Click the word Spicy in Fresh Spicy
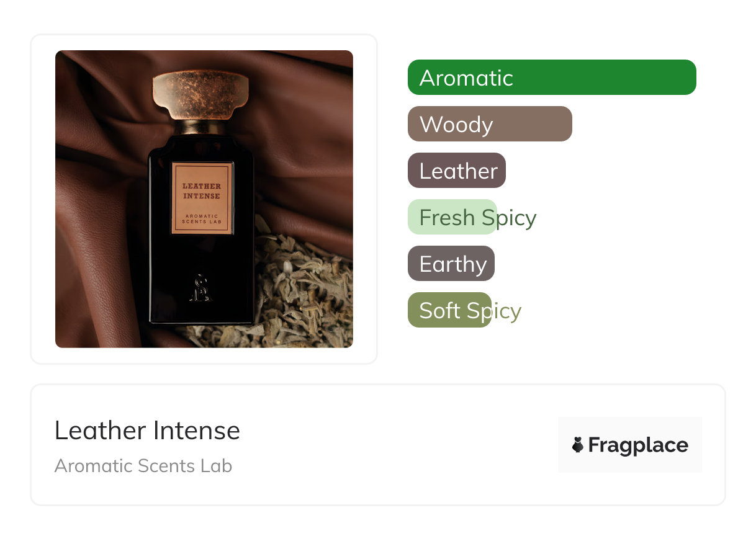Screen dimensions: 756x536 click(508, 218)
